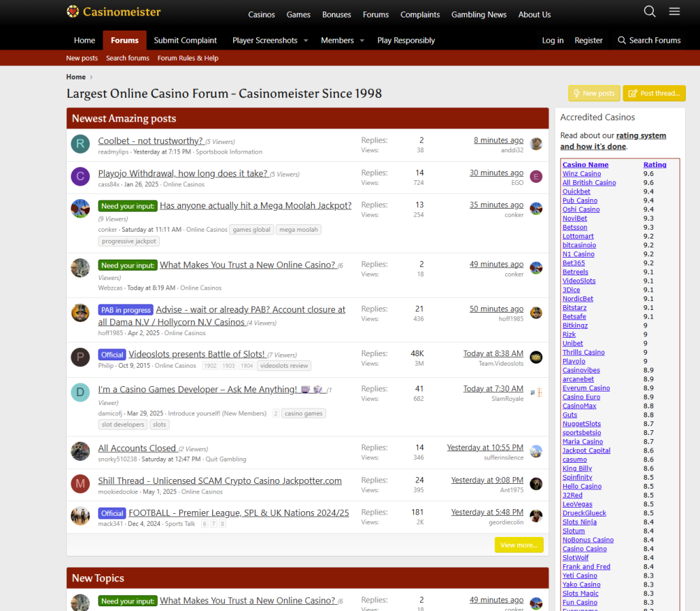
Task: Open the Bonuses menu item
Action: click(x=336, y=14)
